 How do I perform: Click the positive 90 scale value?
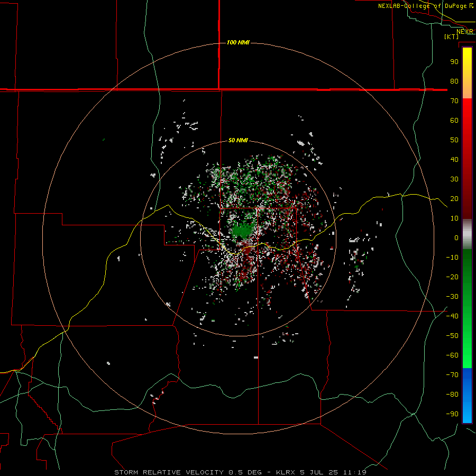[454, 62]
